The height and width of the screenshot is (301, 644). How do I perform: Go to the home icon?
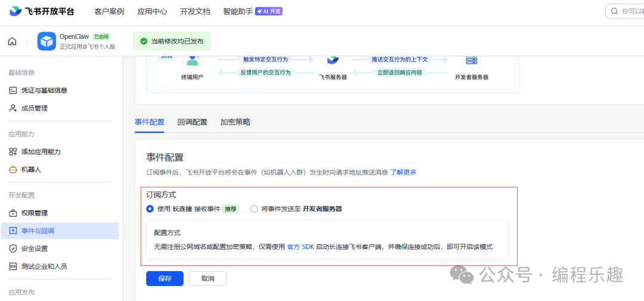(13, 41)
